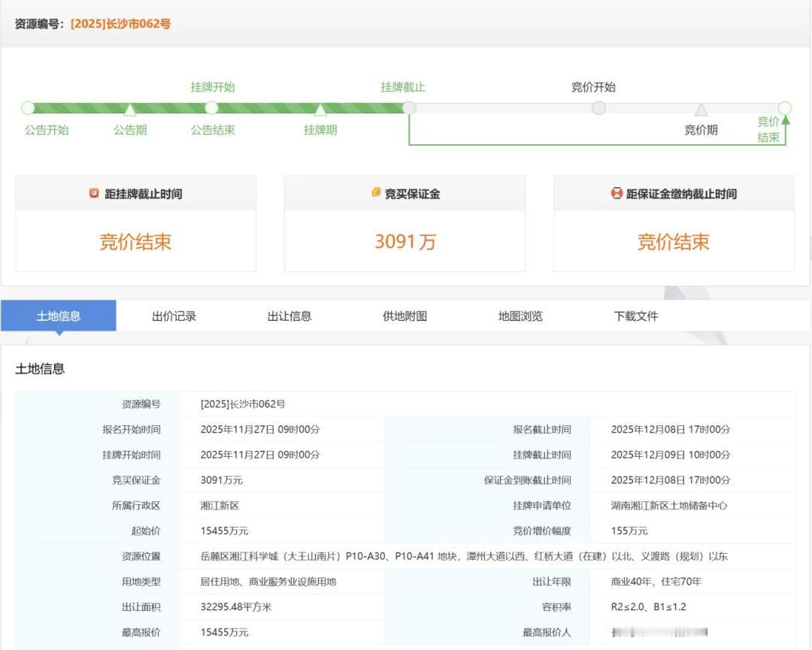
Task: Click the 挂牌开始 milestone marker on the timeline
Action: point(211,107)
